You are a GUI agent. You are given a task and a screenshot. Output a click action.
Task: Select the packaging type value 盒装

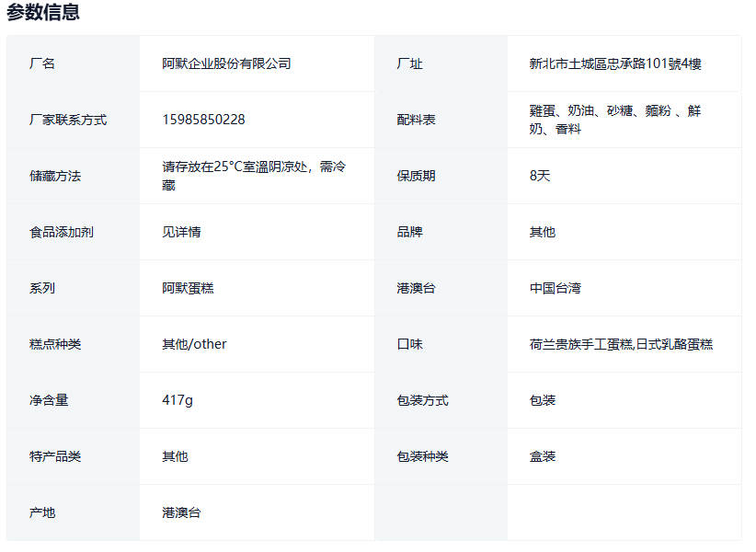pos(543,456)
